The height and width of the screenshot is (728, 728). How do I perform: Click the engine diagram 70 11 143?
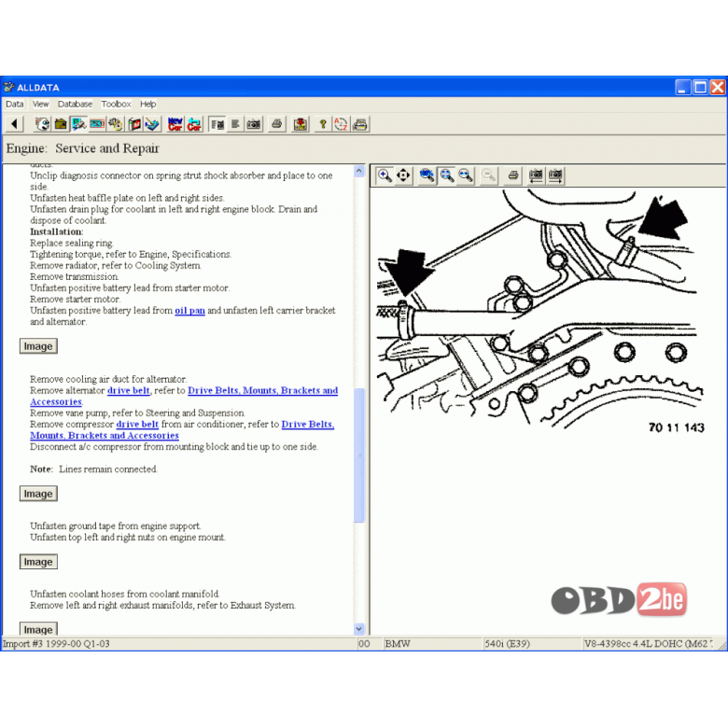point(543,312)
